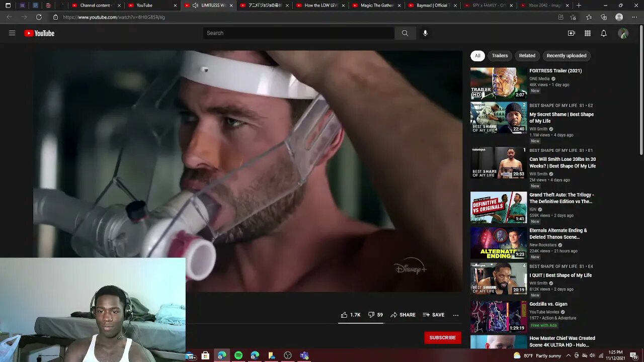644x362 pixels.
Task: Switch to the Channel content tab
Action: pyautogui.click(x=95, y=6)
